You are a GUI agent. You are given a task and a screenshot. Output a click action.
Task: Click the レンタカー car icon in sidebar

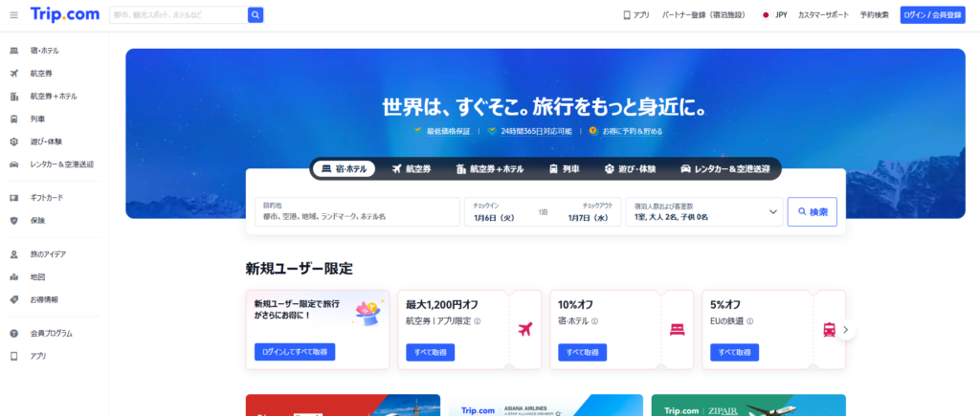tap(14, 164)
